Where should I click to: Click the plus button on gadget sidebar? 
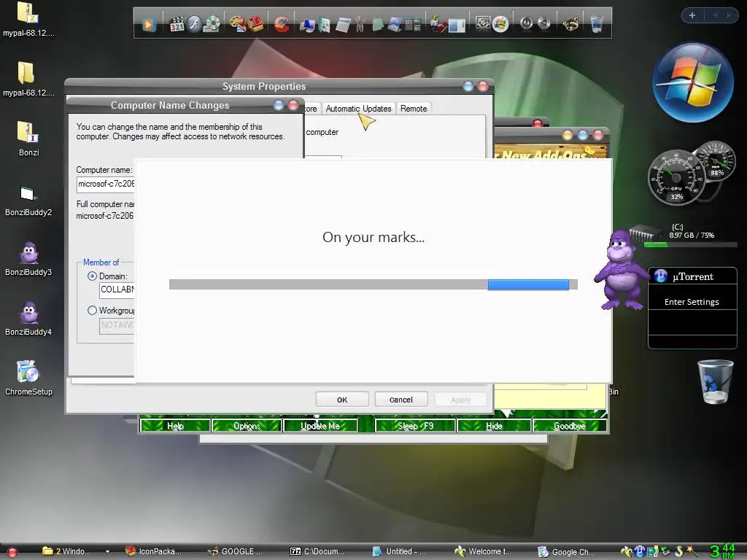click(x=692, y=15)
